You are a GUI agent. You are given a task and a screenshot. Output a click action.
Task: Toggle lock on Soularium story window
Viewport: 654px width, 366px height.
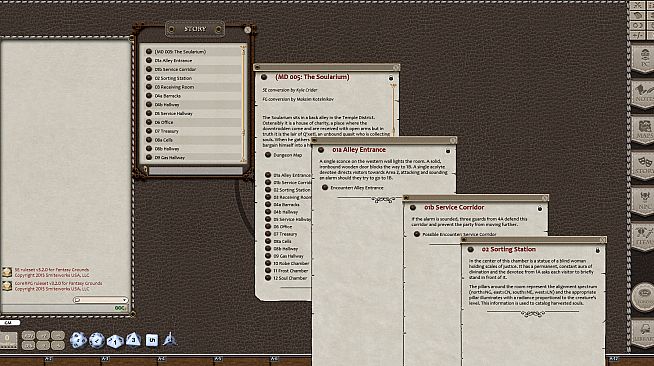[x=391, y=78]
